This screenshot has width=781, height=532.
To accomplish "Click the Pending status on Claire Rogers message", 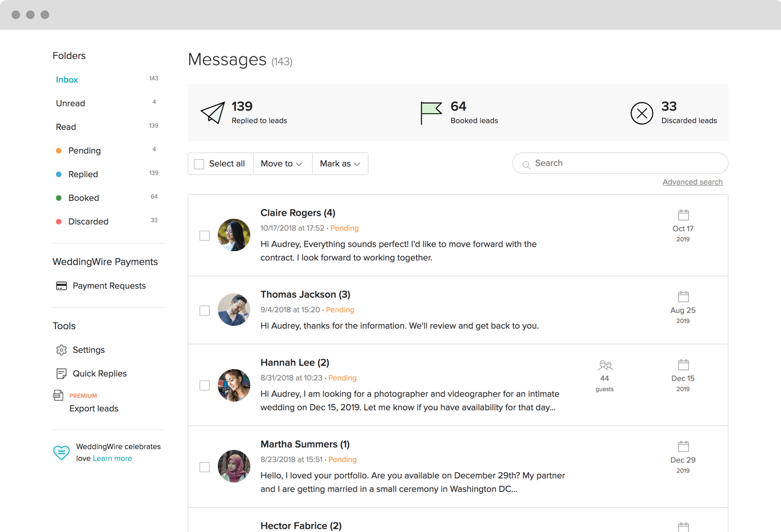I will (344, 228).
